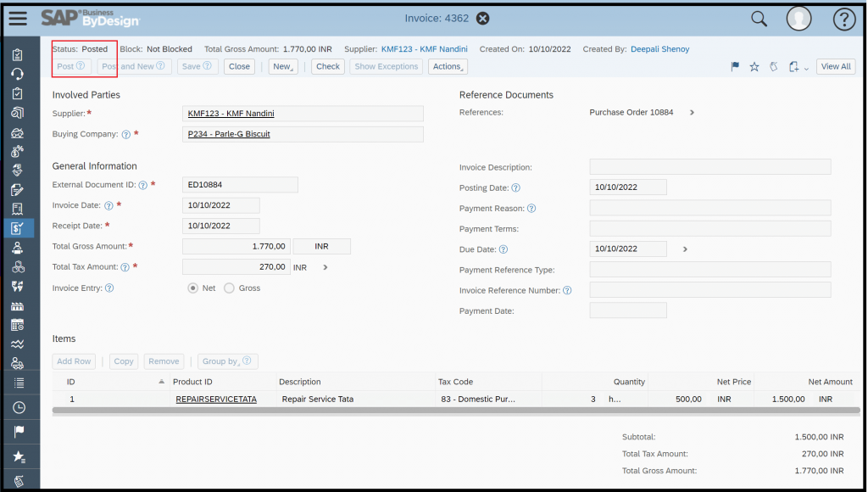868x492 pixels.
Task: Open the star favorites list in sidebar
Action: coord(19,456)
